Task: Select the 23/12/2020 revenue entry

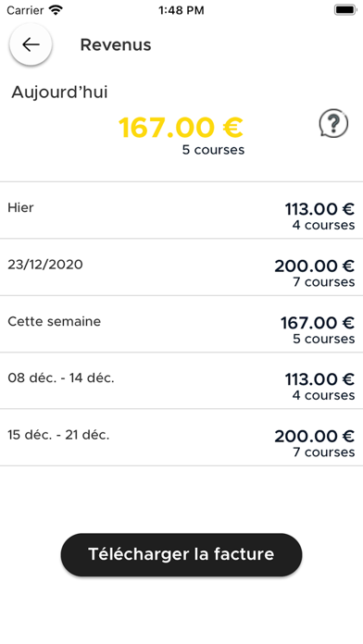Action: 181,267
